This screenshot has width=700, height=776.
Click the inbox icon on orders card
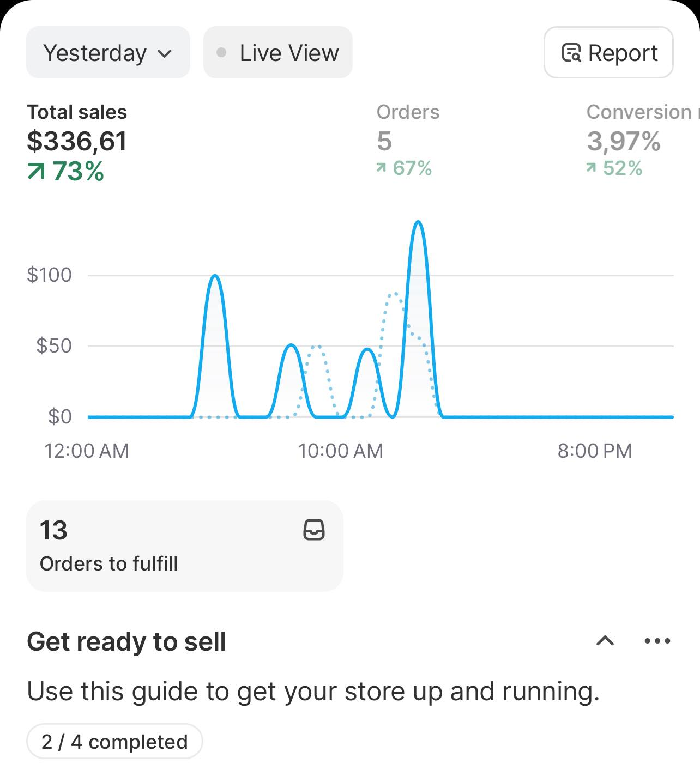(314, 530)
